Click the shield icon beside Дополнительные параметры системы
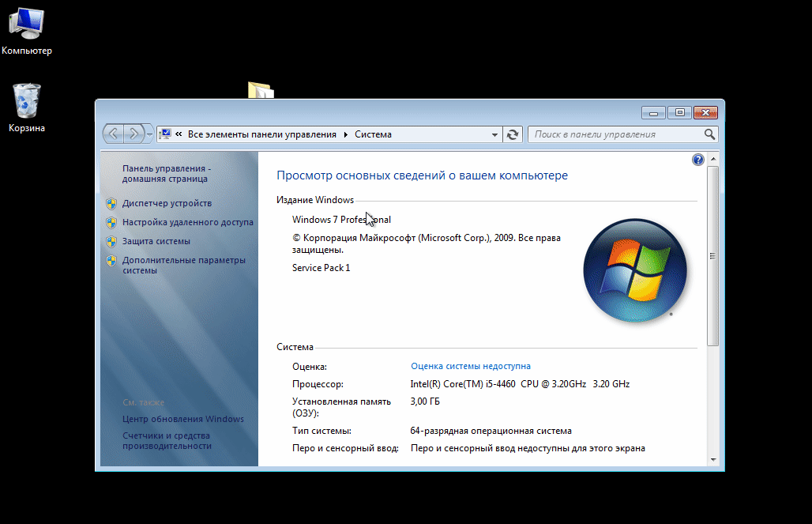 (x=111, y=260)
